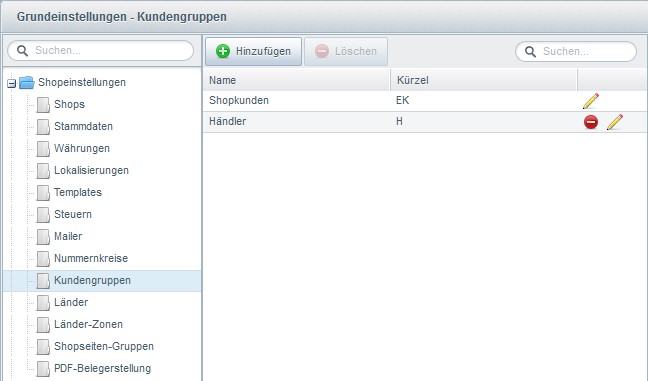Open the Länder tree entry

click(x=71, y=302)
